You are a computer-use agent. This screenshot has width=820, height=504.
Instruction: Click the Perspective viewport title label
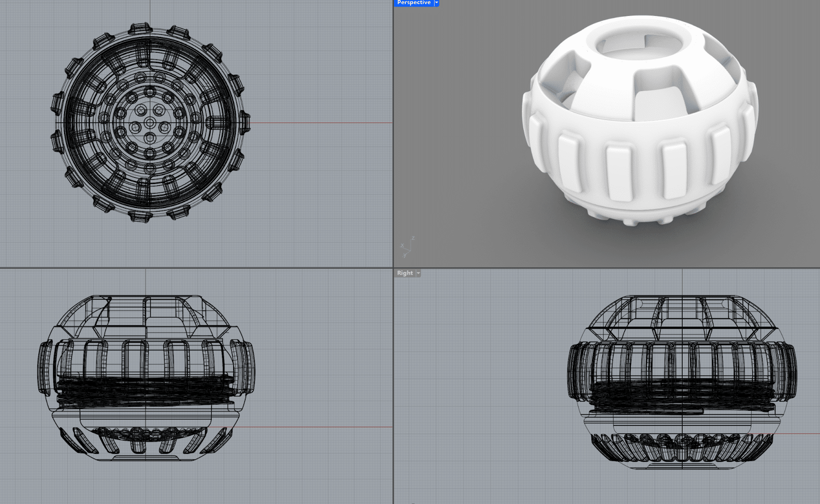414,3
